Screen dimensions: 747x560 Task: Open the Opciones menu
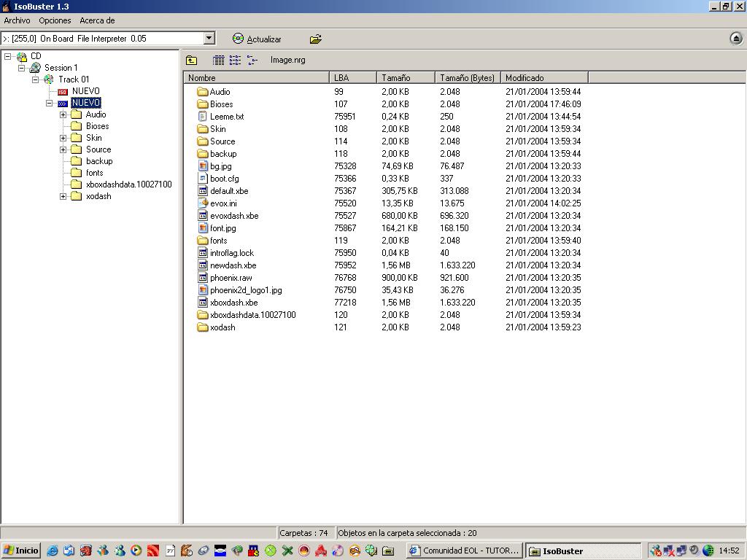pos(55,20)
